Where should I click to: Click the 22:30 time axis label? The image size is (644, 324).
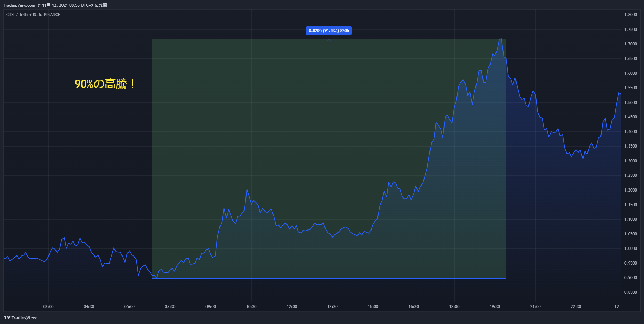coord(576,307)
